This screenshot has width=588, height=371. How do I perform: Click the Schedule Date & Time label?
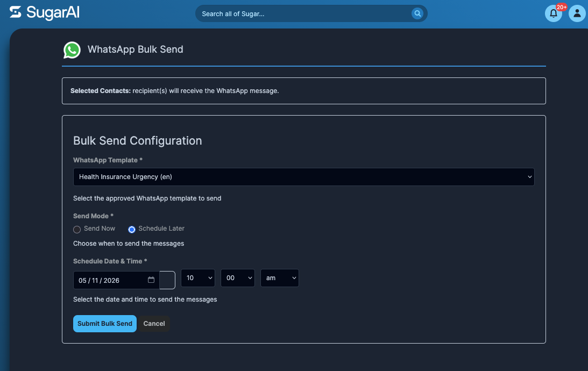tap(110, 261)
